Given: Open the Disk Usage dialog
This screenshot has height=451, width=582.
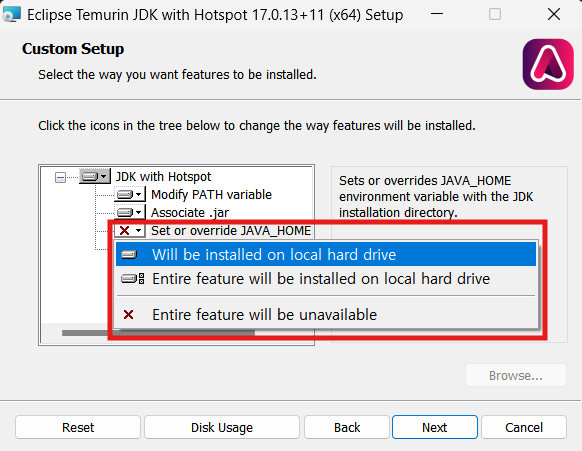Looking at the screenshot, I should (x=222, y=427).
